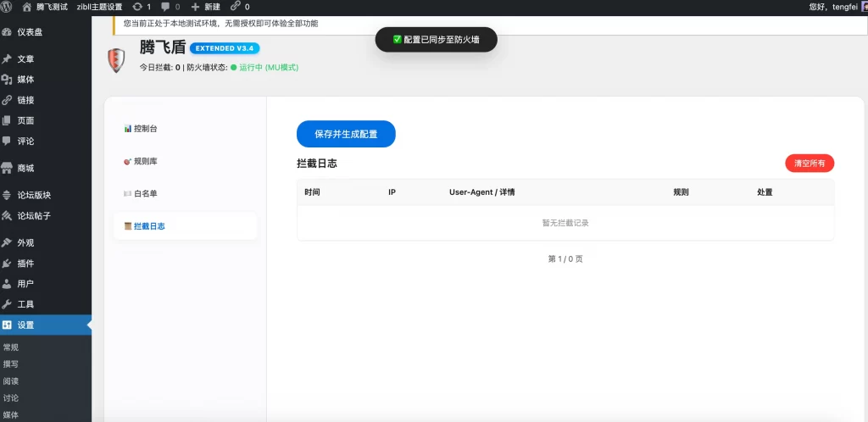Click the 媒体 media icon in the sidebar
The image size is (868, 422).
click(7, 80)
